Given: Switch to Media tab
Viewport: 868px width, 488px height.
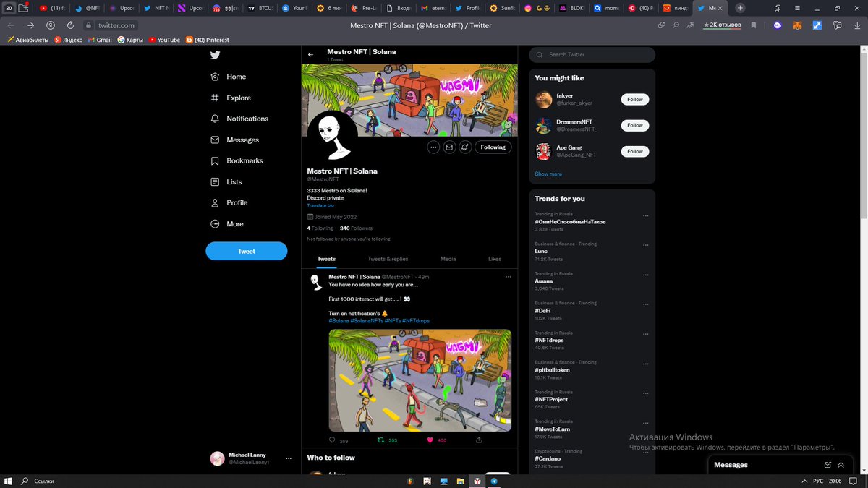Looking at the screenshot, I should click(x=448, y=259).
